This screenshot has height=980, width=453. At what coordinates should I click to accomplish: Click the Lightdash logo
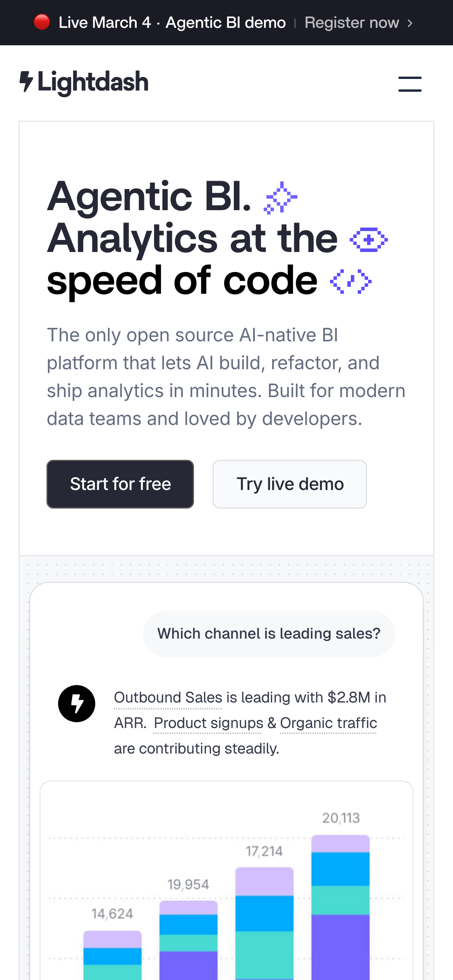click(x=84, y=82)
